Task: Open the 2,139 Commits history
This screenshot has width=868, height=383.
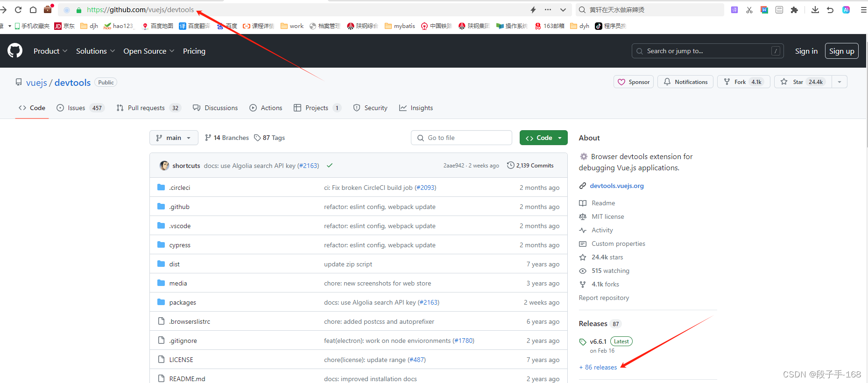Action: pyautogui.click(x=530, y=166)
